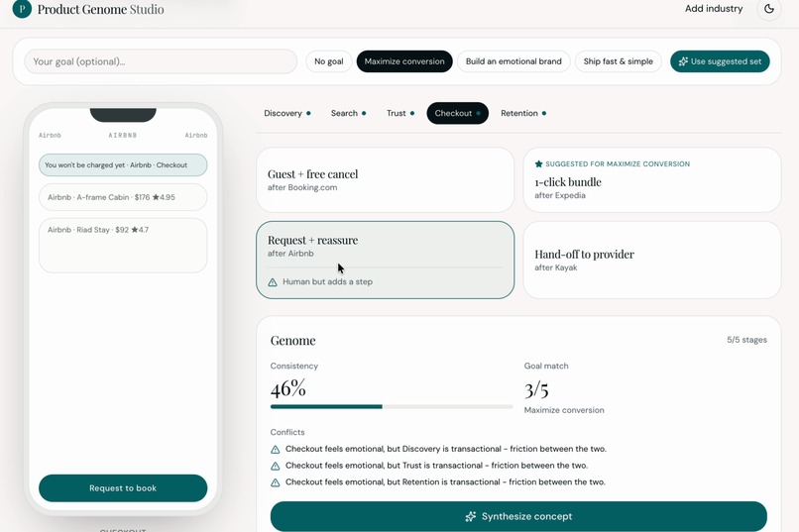Toggle dark mode moon icon
The image size is (799, 532).
point(769,9)
